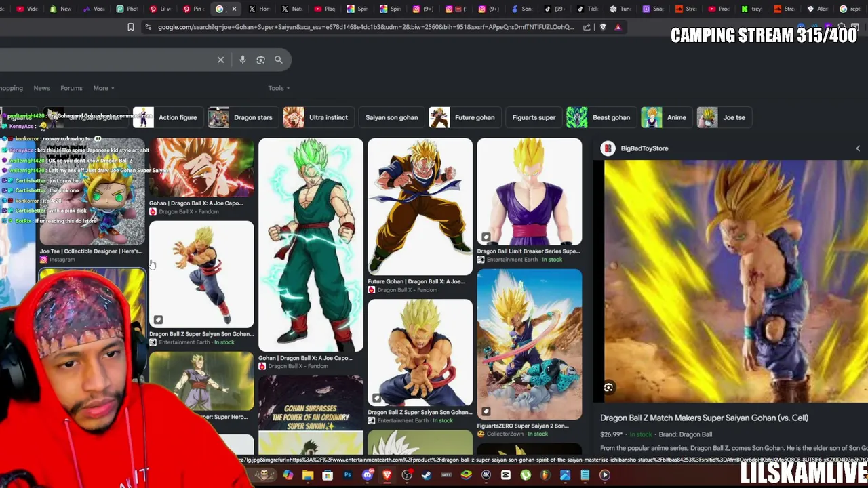
Task: View site information left of the URL
Action: point(148,27)
